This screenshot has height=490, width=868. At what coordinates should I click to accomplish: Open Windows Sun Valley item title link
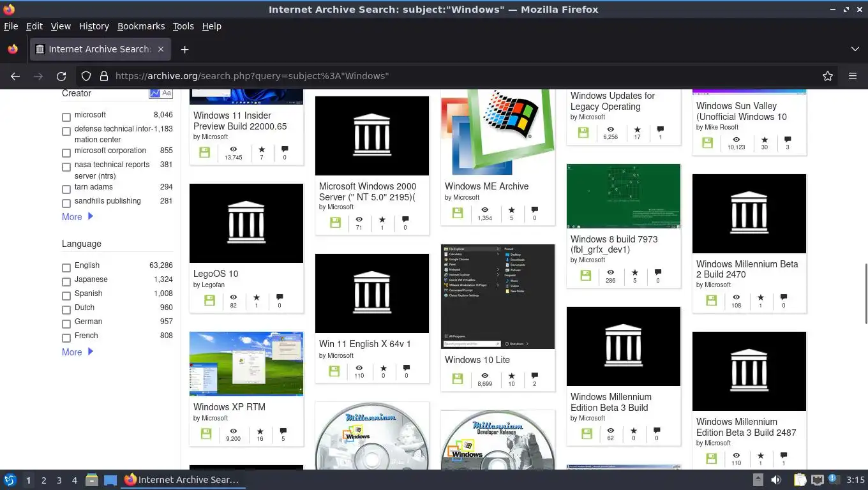pyautogui.click(x=741, y=111)
